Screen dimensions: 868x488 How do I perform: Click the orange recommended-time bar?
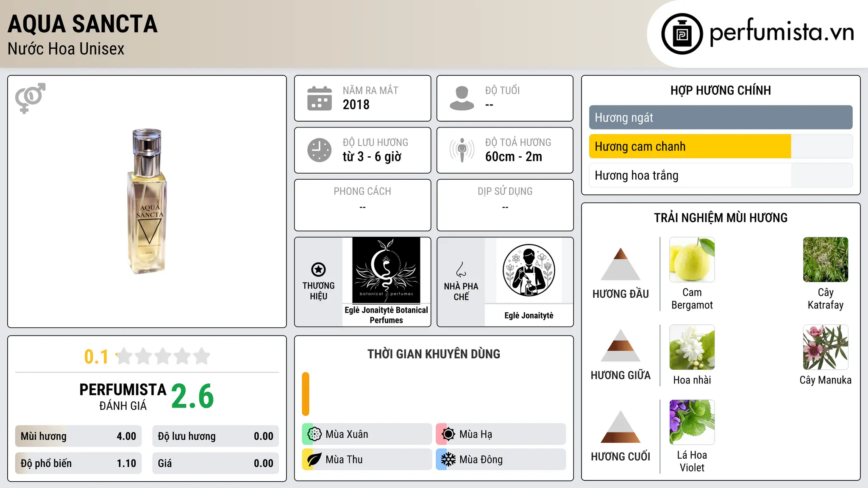(306, 394)
